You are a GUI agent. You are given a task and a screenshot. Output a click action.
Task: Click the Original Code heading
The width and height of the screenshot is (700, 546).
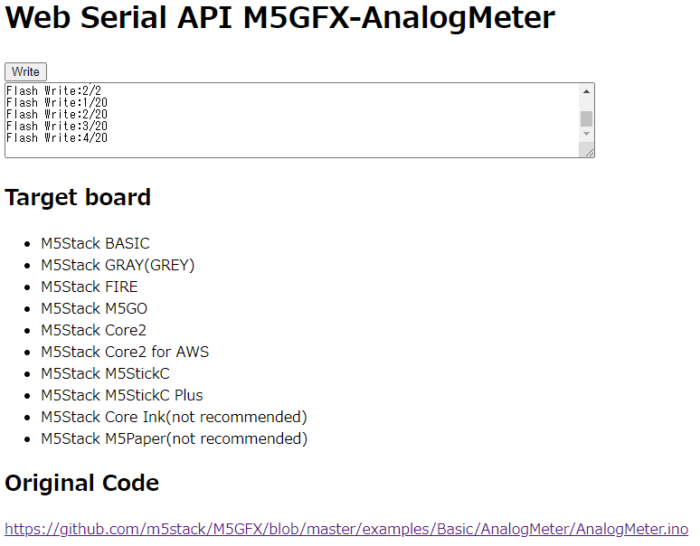pos(82,483)
